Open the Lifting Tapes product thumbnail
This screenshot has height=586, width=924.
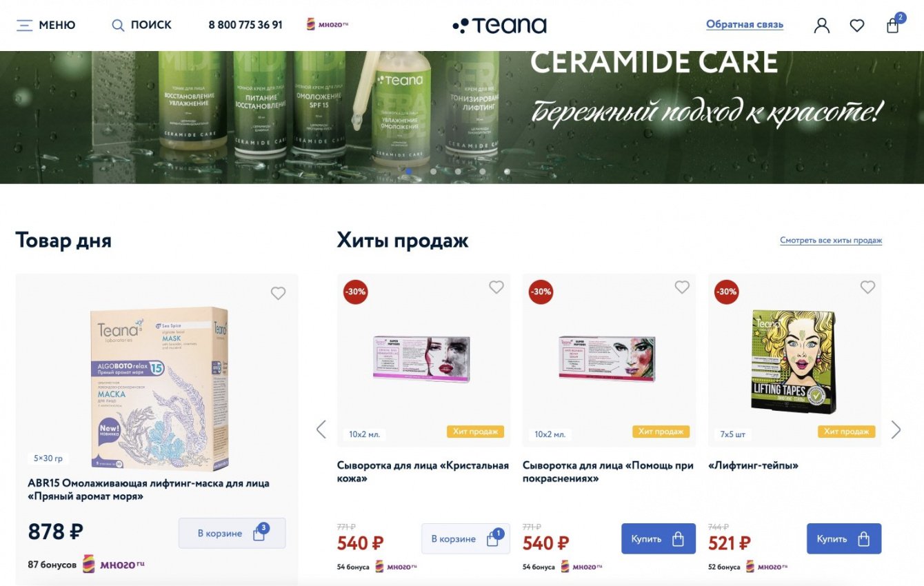pos(793,361)
